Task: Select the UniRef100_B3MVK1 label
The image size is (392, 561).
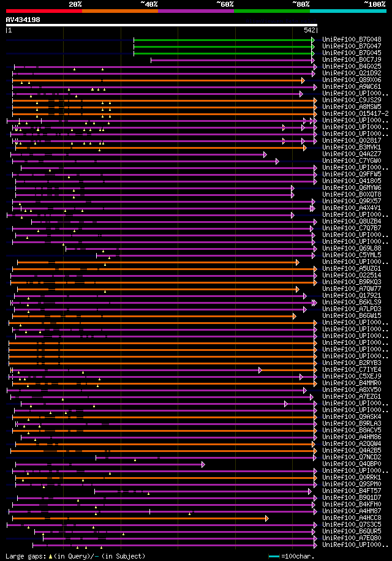Action: tap(352, 148)
